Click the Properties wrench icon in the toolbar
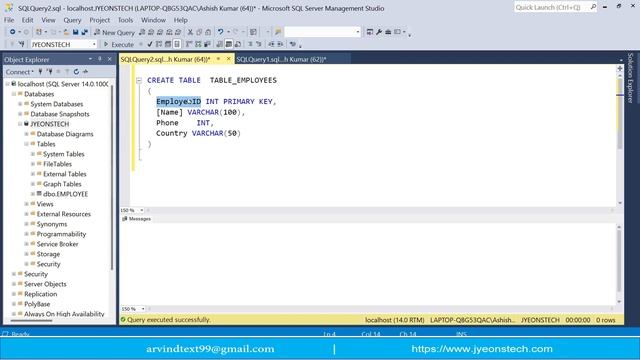This screenshot has height=360, width=640. 379,32
